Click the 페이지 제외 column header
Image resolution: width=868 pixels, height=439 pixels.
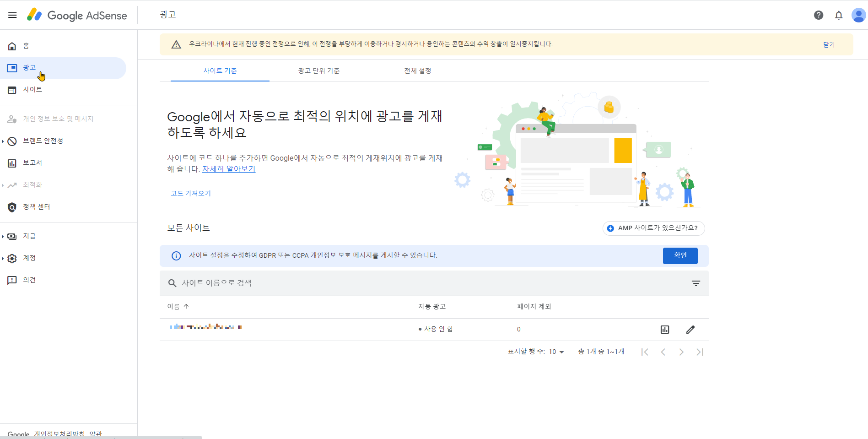[534, 306]
